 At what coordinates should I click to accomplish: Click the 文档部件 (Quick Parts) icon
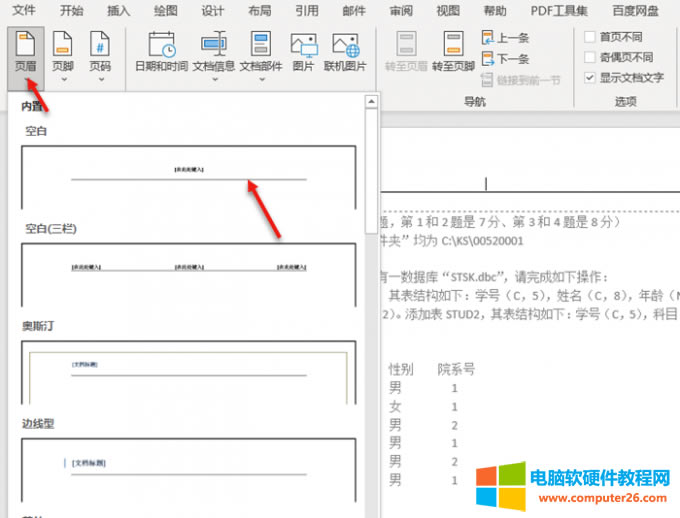[x=260, y=50]
